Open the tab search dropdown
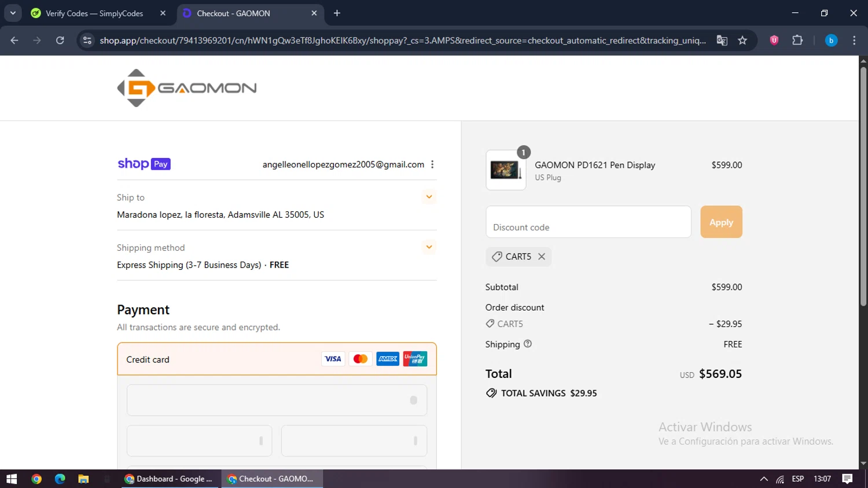The image size is (868, 488). pyautogui.click(x=13, y=13)
